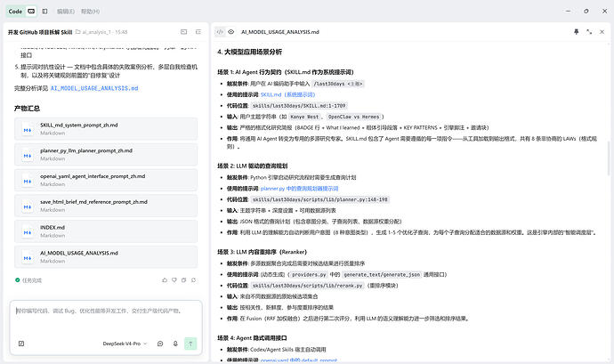614x364 pixels.
Task: Send the message with the green arrow button
Action: 190,344
